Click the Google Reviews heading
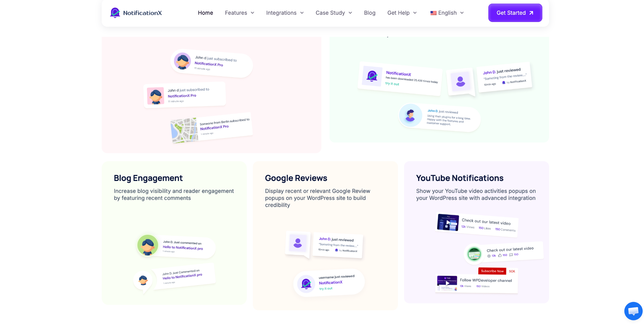The width and height of the screenshot is (644, 327). [296, 178]
